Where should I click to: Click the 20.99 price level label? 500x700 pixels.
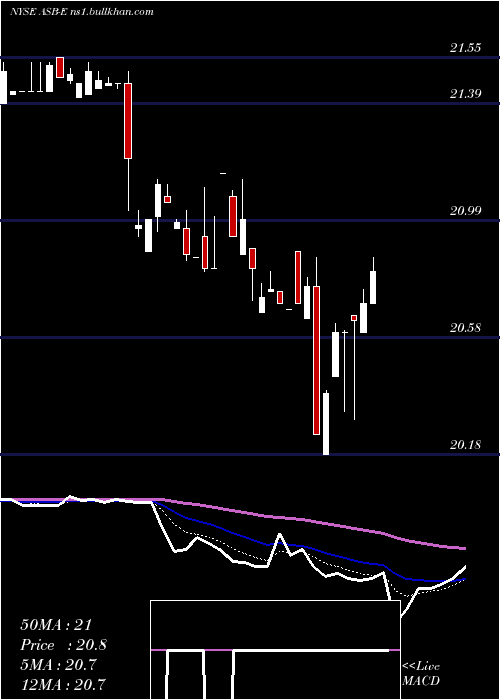pyautogui.click(x=466, y=211)
